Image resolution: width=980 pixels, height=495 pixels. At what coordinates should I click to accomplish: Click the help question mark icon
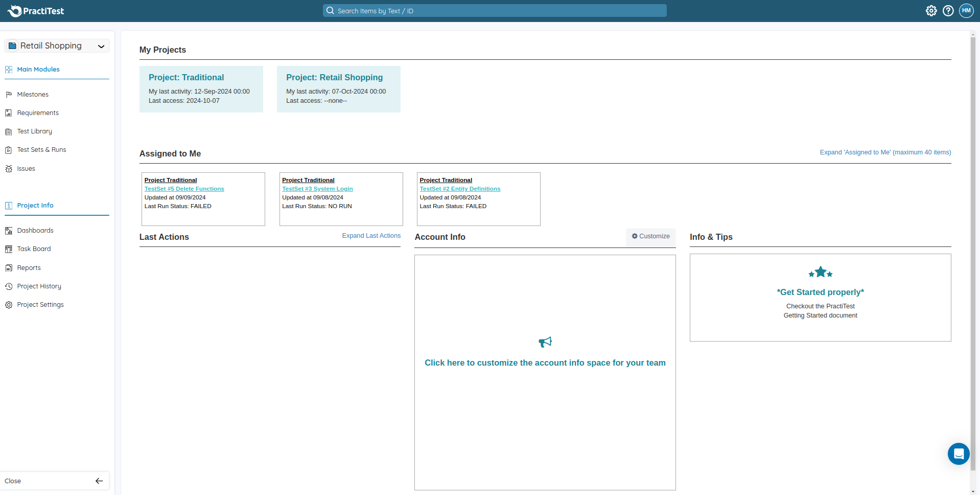948,11
